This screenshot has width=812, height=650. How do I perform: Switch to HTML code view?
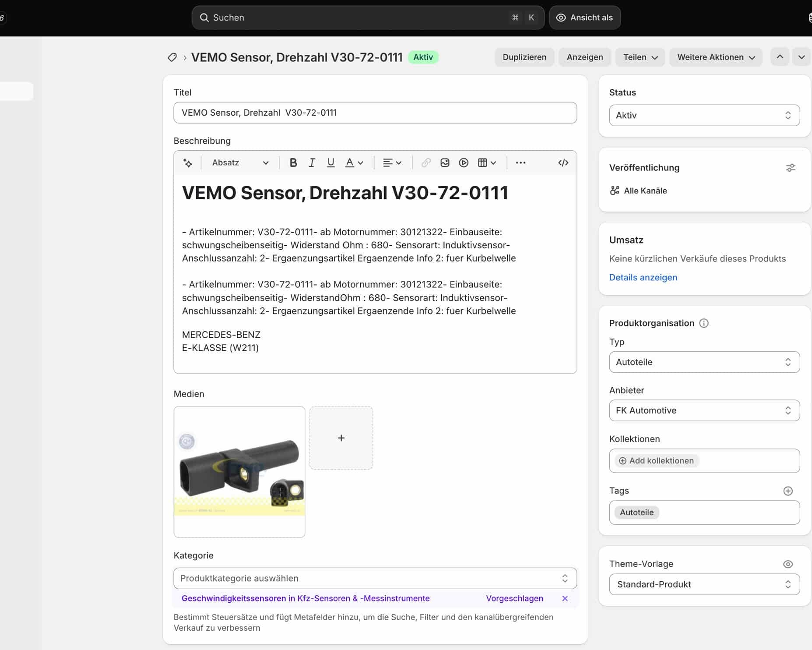click(x=563, y=163)
